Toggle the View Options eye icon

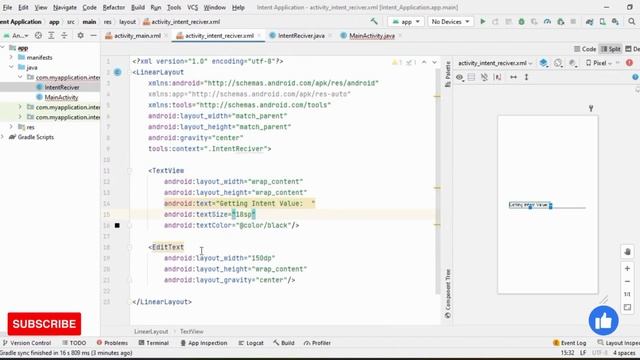[460, 77]
